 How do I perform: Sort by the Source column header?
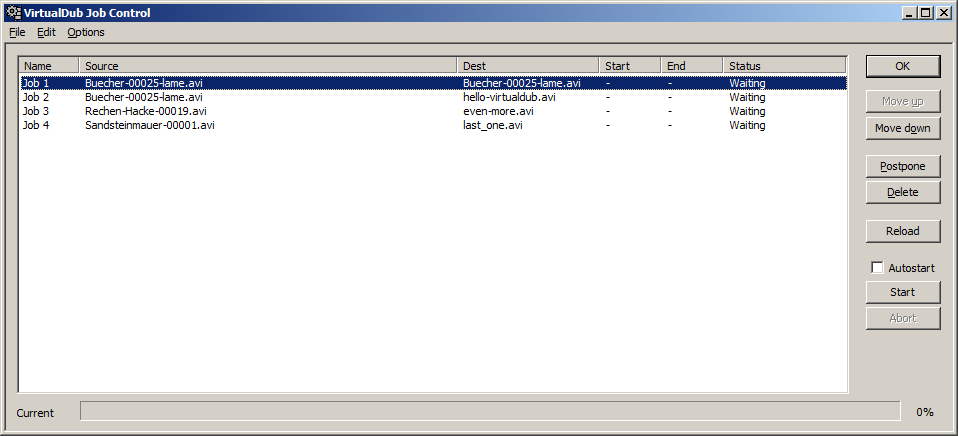[268, 65]
